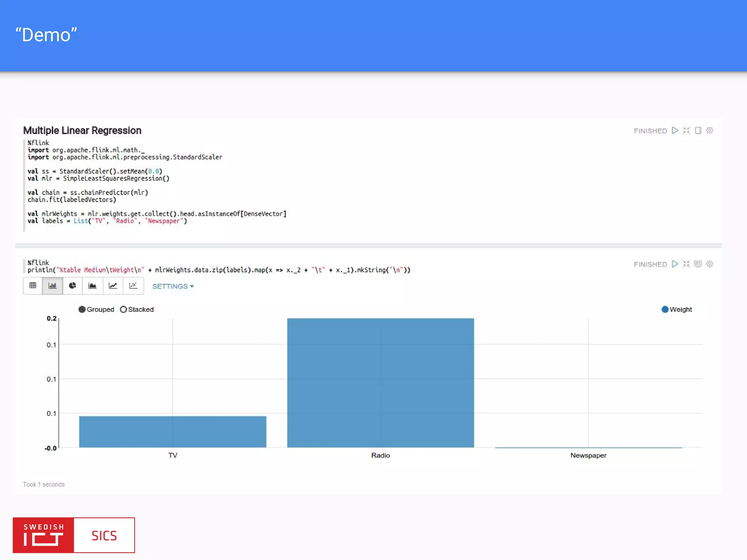
Task: Open println paragraph gear settings menu
Action: coord(709,264)
